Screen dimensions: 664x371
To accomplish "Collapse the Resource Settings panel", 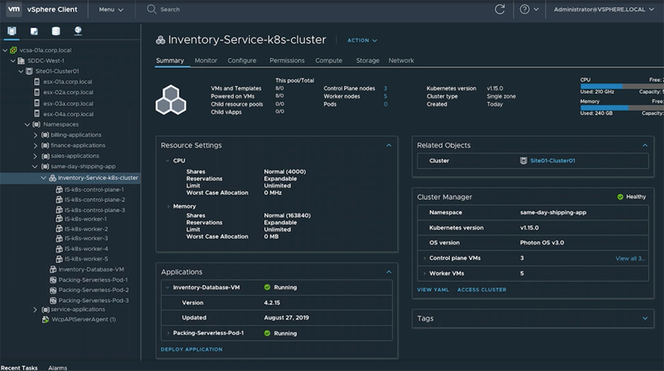I will coord(389,145).
